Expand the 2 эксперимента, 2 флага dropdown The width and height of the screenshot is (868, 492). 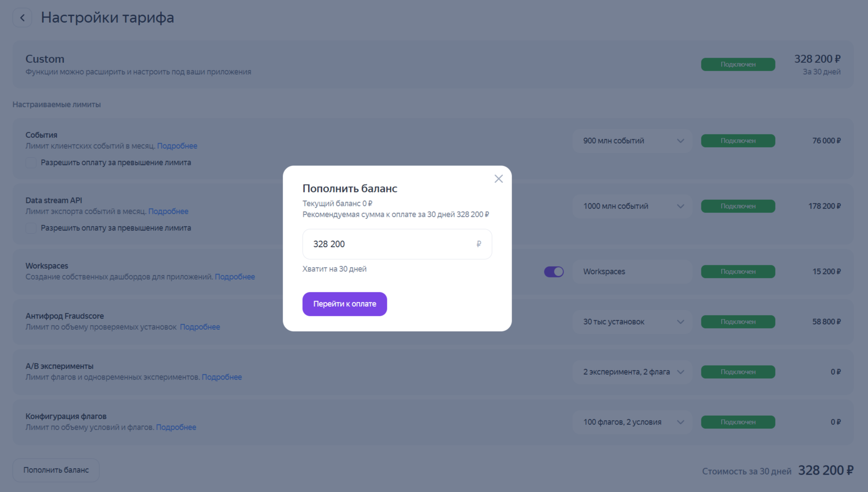(x=632, y=372)
